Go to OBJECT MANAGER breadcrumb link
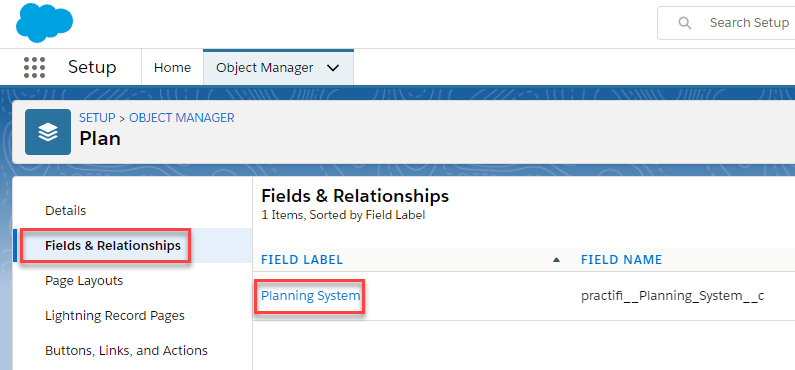 point(182,118)
